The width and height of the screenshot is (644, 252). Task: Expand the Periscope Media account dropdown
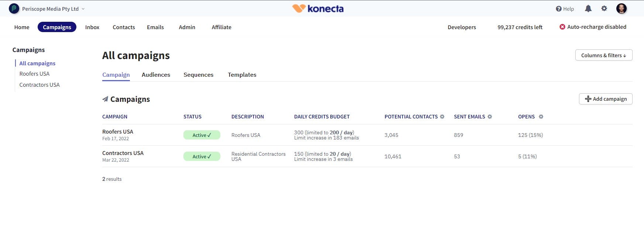83,9
